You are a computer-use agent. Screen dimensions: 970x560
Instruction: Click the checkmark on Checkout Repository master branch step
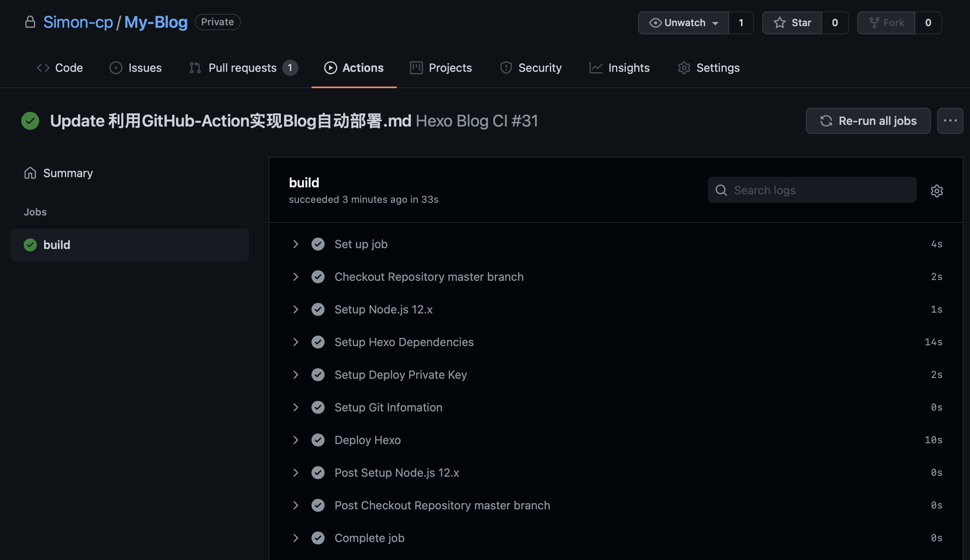click(x=318, y=277)
